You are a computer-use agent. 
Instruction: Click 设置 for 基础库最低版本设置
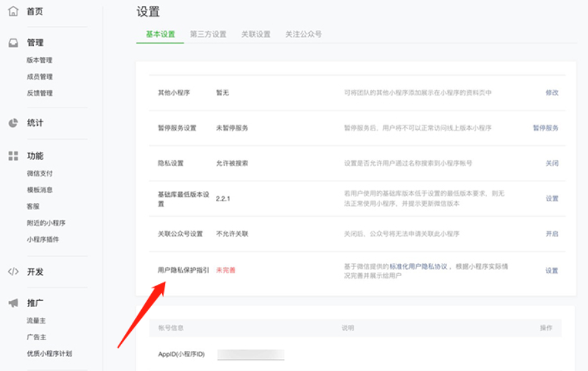[551, 199]
